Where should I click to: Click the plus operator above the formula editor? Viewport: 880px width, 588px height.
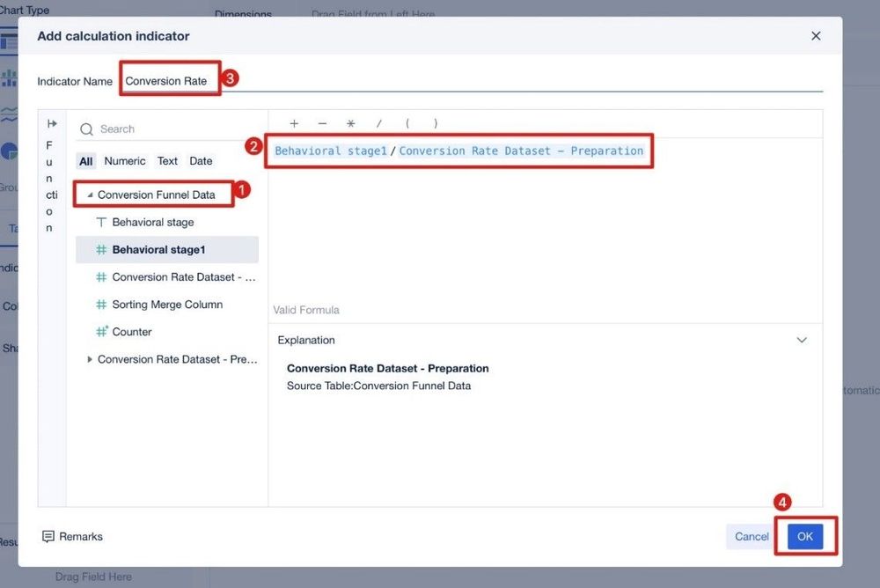pyautogui.click(x=294, y=123)
